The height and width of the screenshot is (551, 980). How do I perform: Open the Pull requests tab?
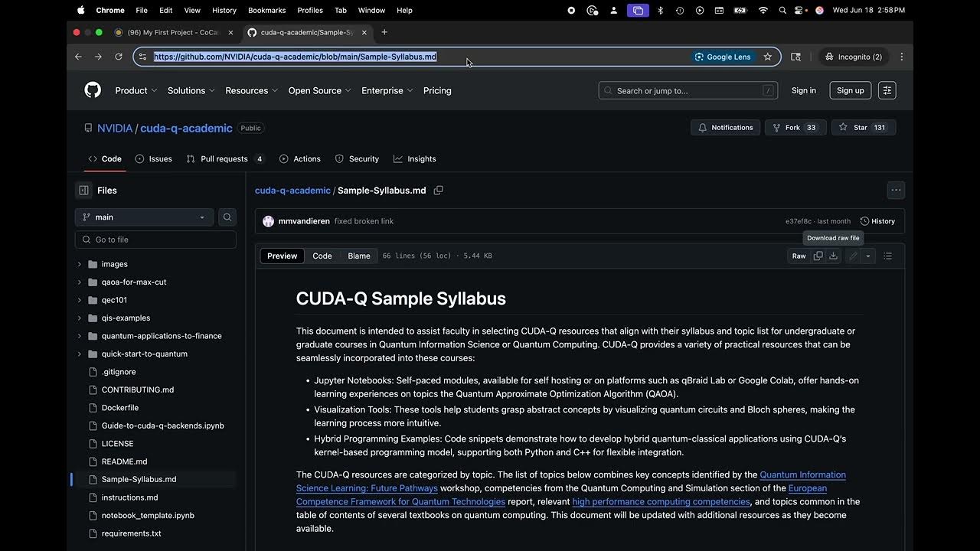pyautogui.click(x=224, y=159)
